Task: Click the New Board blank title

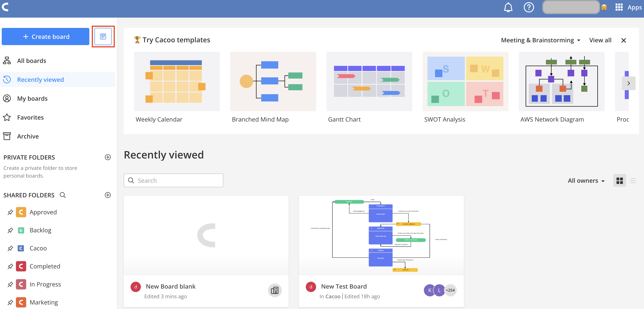Action: tap(171, 286)
